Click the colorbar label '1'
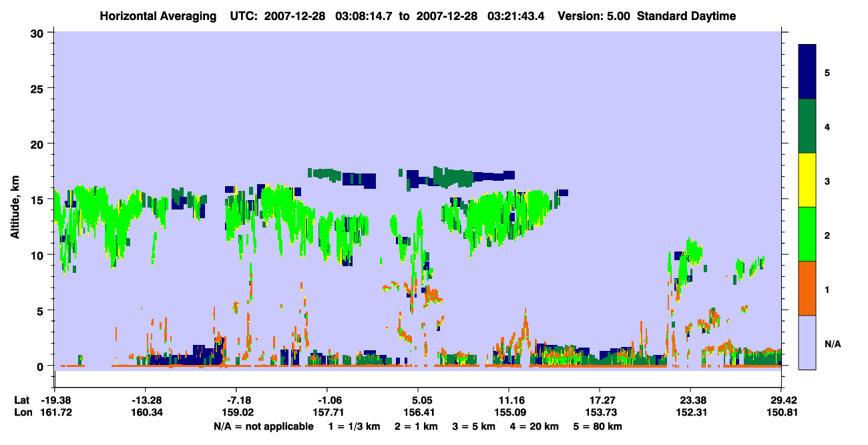Viewport: 868px width, 445px height. pos(827,290)
